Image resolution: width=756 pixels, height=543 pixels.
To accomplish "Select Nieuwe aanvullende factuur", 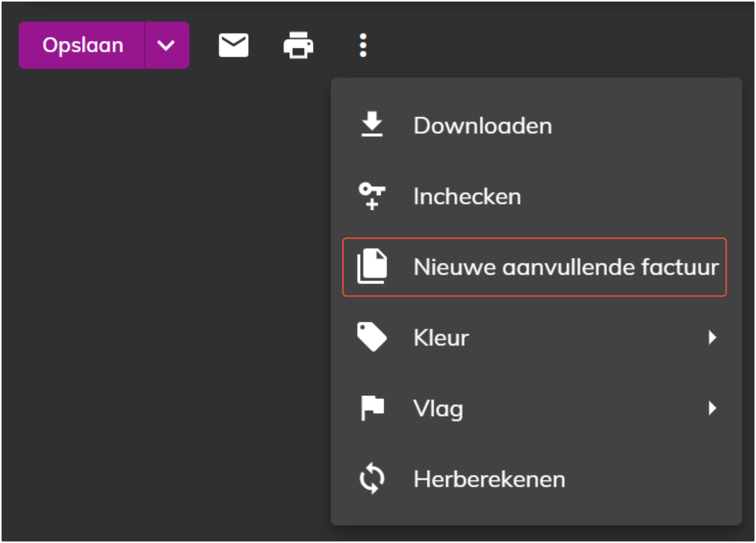I will pyautogui.click(x=566, y=267).
